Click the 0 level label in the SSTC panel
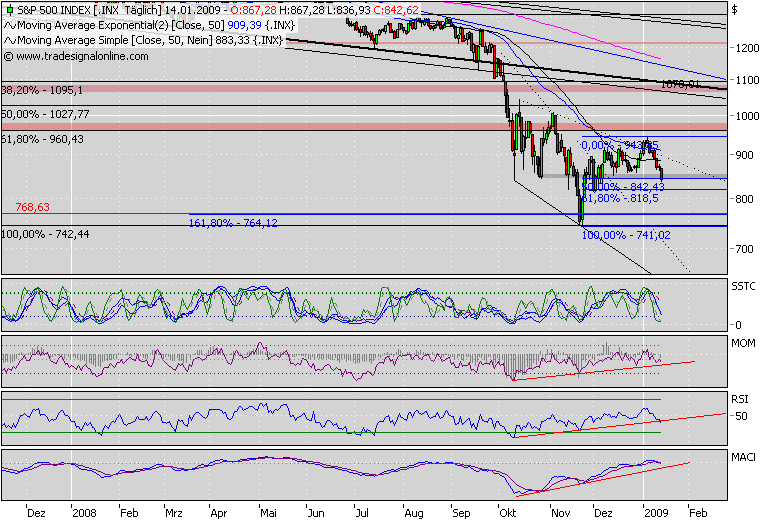Screen dimensions: 769x520 739,325
